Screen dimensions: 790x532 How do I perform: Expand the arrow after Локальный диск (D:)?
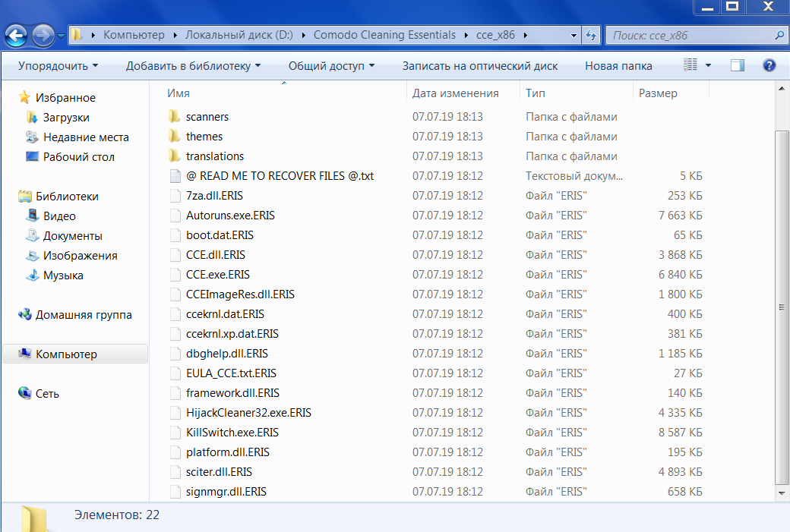[303, 35]
